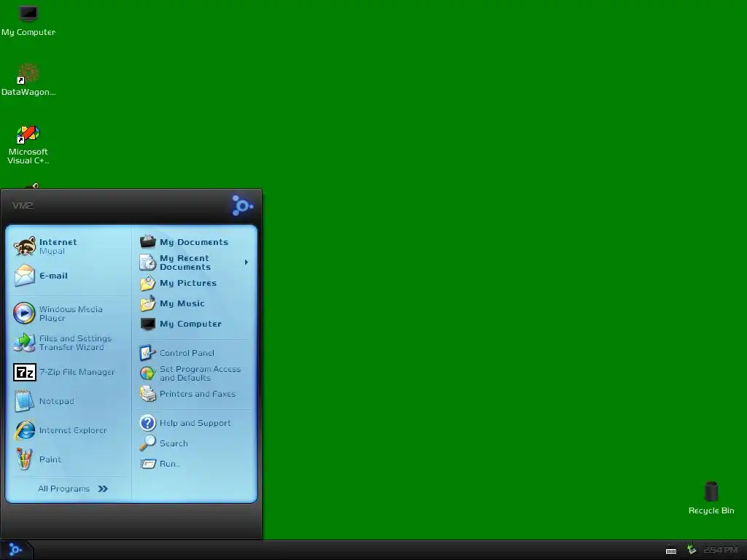Choose Help and Support label
Viewport: 747px width, 560px height.
[x=195, y=423]
